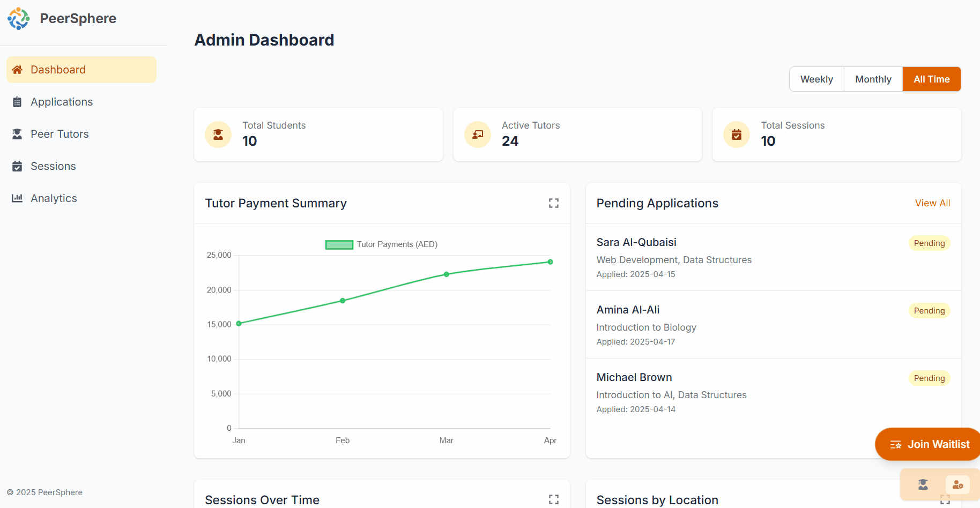The width and height of the screenshot is (980, 508).
Task: Click the Analytics bar chart icon
Action: point(17,198)
